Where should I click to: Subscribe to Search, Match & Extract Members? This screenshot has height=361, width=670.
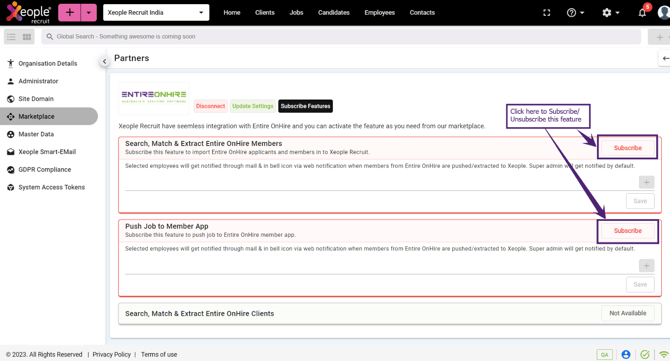[628, 148]
